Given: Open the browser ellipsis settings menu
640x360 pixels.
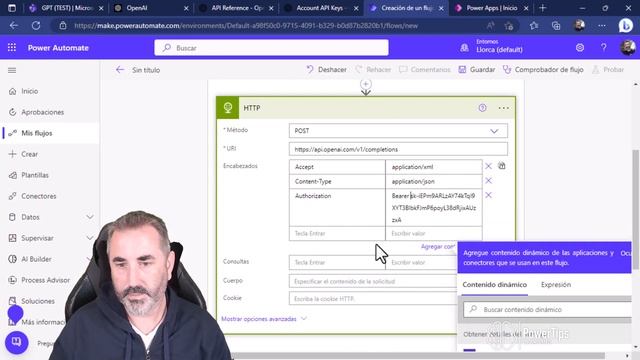Looking at the screenshot, I should [602, 26].
